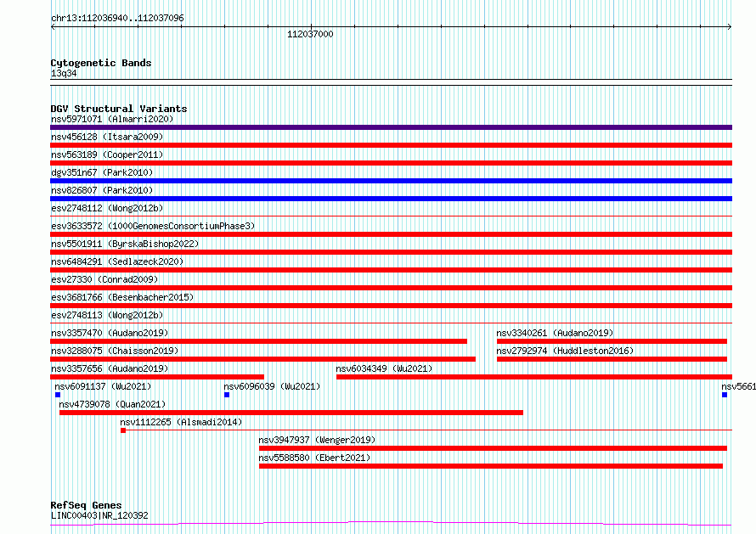Click the small blue nsv6096039 variant marker

click(x=227, y=395)
